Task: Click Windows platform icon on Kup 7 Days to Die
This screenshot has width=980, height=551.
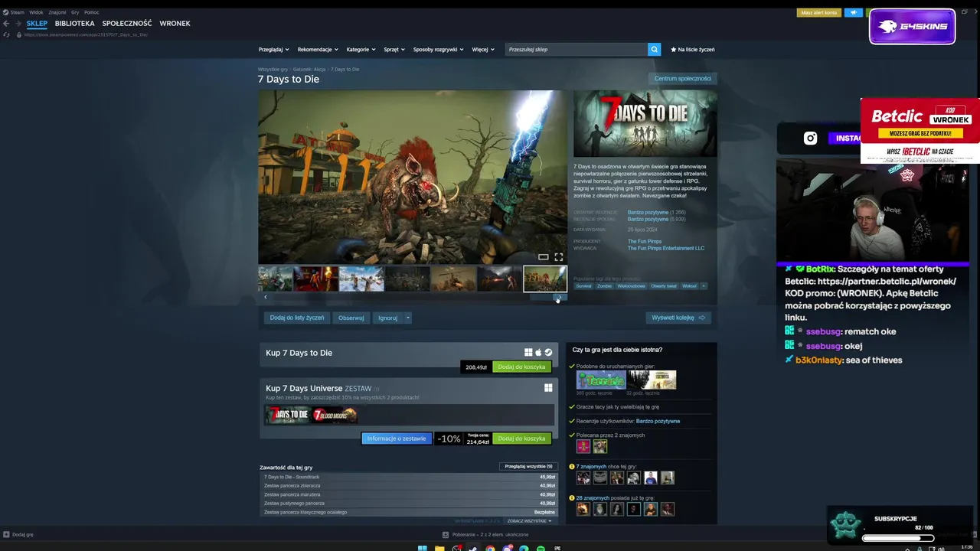Action: point(528,353)
